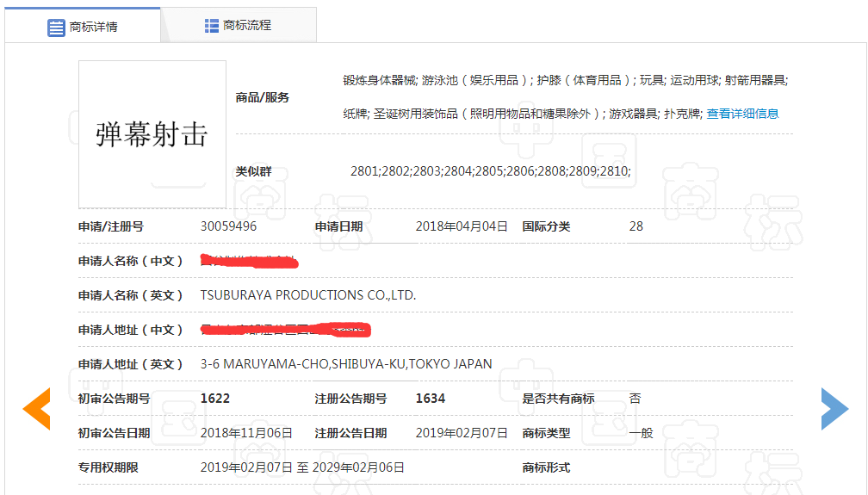Click the registration date 2019年02月07日
Image resolution: width=868 pixels, height=495 pixels.
pos(462,433)
